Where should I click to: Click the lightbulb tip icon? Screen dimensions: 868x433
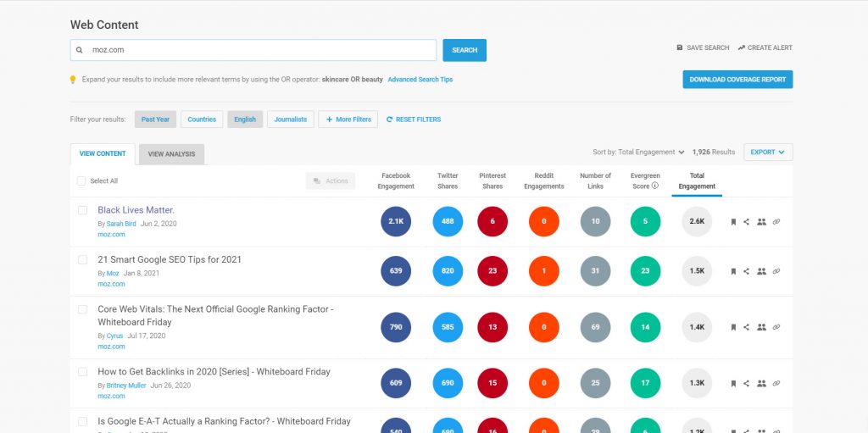click(73, 80)
